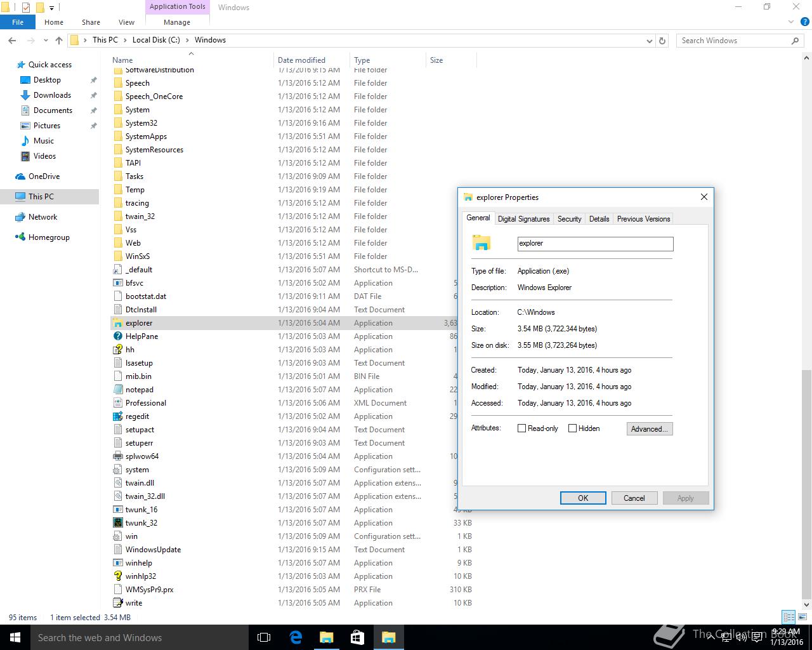Click the Search Windows box
Screen dimensions: 812x650
click(740, 41)
